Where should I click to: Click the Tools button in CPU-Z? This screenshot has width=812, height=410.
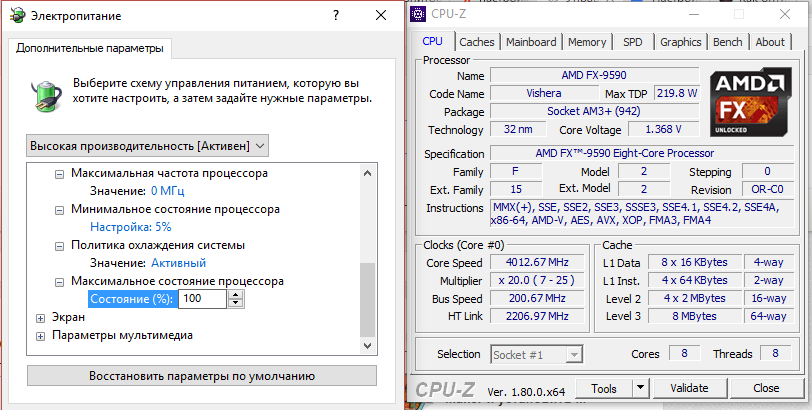click(x=604, y=388)
